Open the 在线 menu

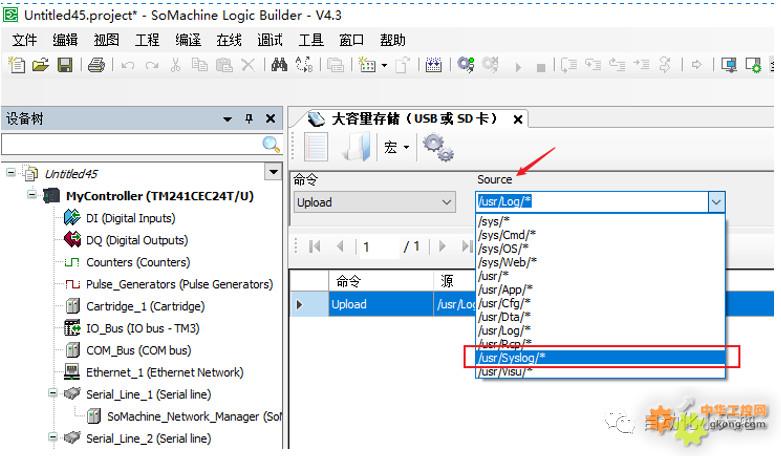click(229, 40)
